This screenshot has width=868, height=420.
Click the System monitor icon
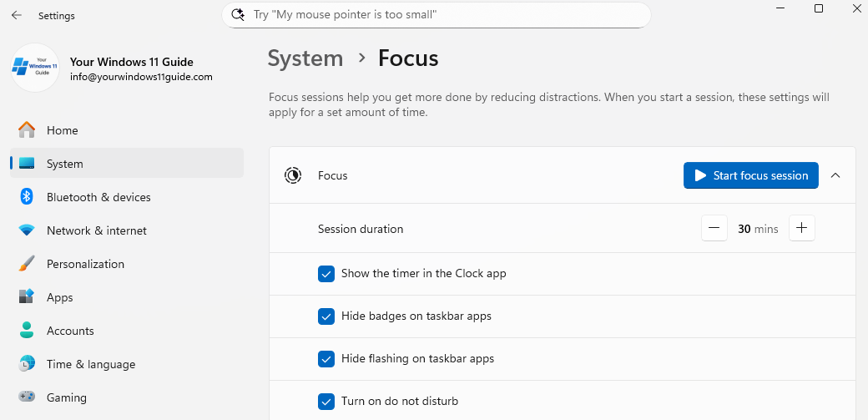coord(27,164)
